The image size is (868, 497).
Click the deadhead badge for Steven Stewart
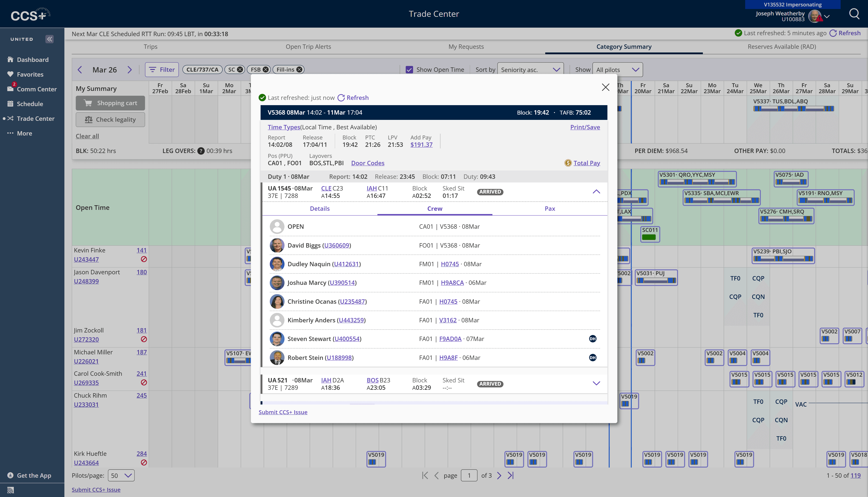click(593, 339)
